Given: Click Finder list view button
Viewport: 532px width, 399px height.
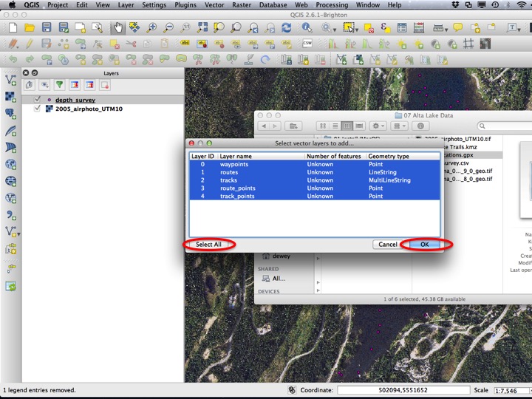Looking at the screenshot, I should (x=335, y=126).
